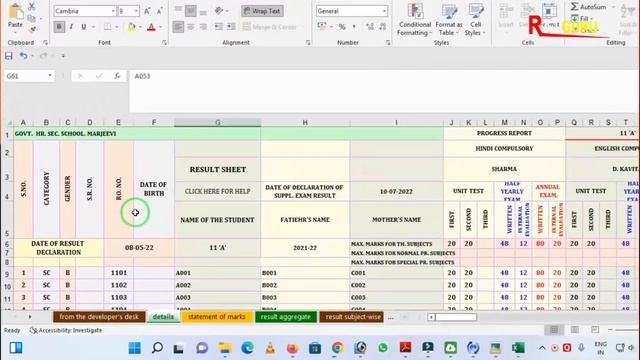Click the Cut scissors icon
Image resolution: width=640 pixels, height=360 pixels.
point(31,6)
